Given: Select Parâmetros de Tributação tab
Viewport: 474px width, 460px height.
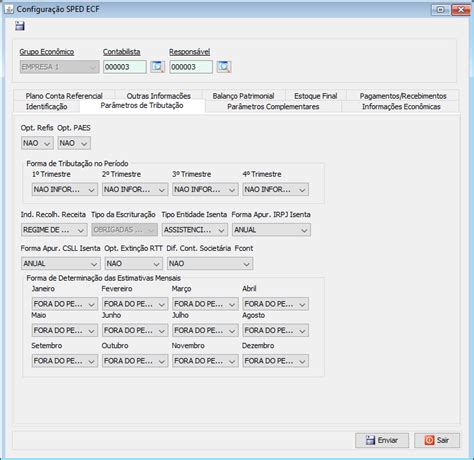Looking at the screenshot, I should click(142, 106).
